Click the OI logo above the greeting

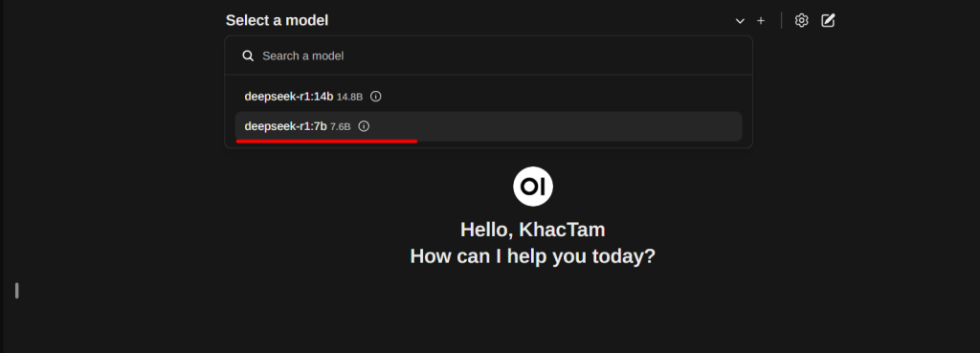533,187
